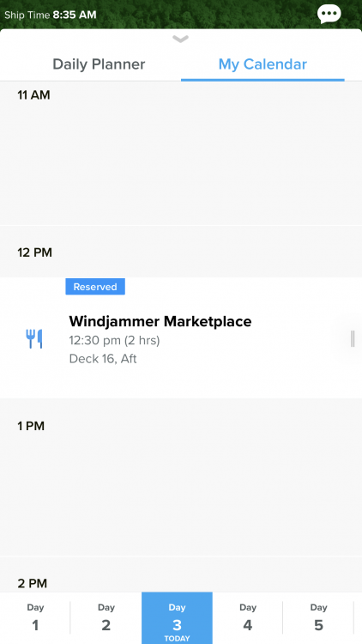
Task: Click the Ship Time 8:35 AM display
Action: click(x=50, y=15)
